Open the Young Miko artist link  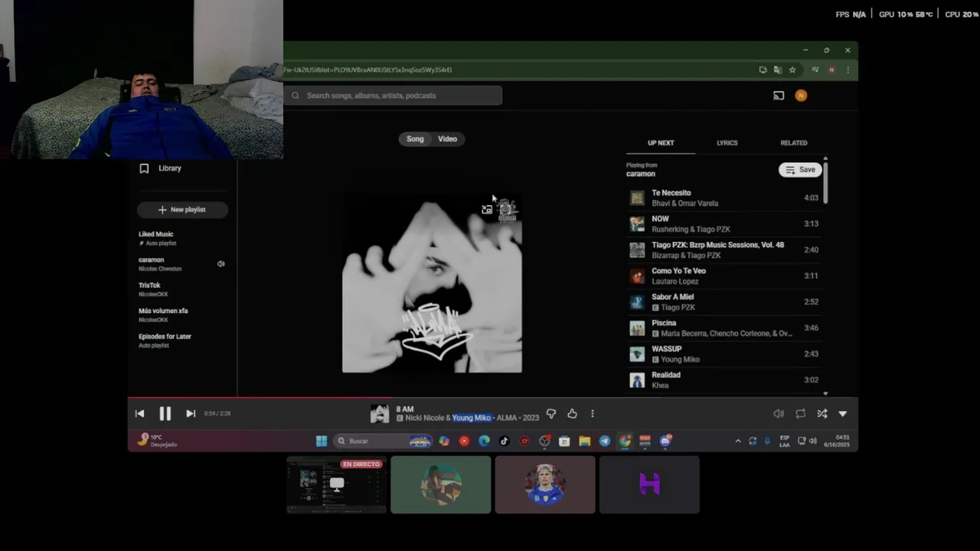click(x=471, y=419)
